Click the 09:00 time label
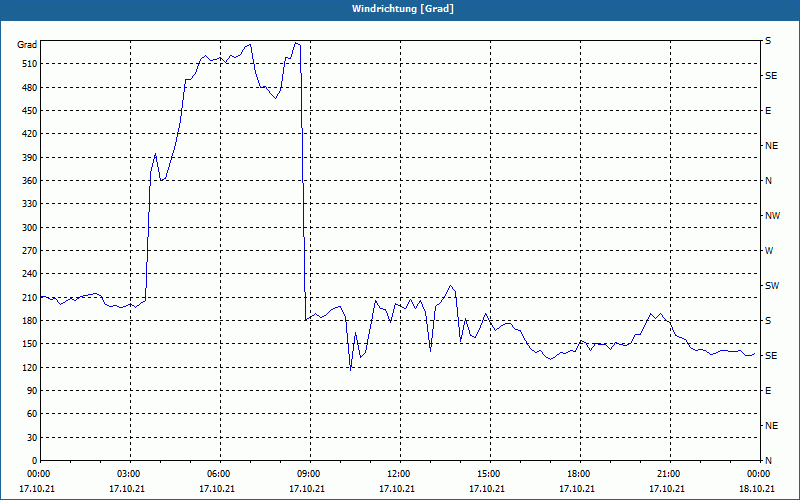 (x=310, y=474)
